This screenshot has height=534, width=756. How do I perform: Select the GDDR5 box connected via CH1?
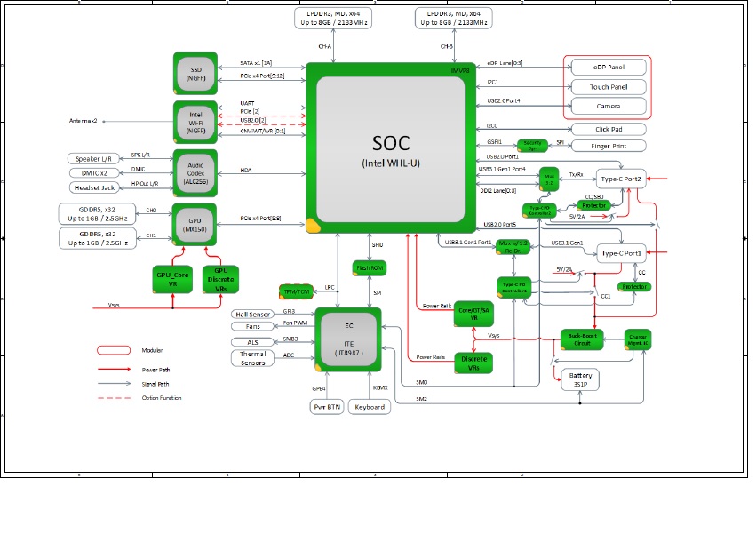(x=98, y=238)
